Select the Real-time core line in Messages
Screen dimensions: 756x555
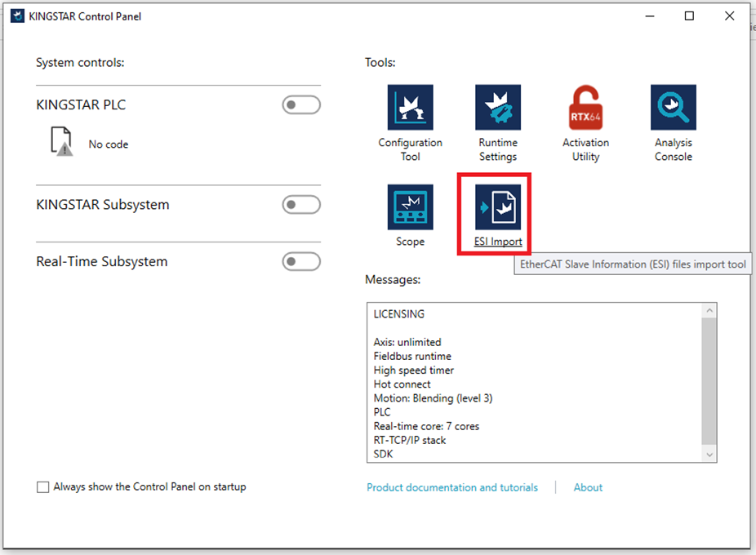[x=426, y=426]
